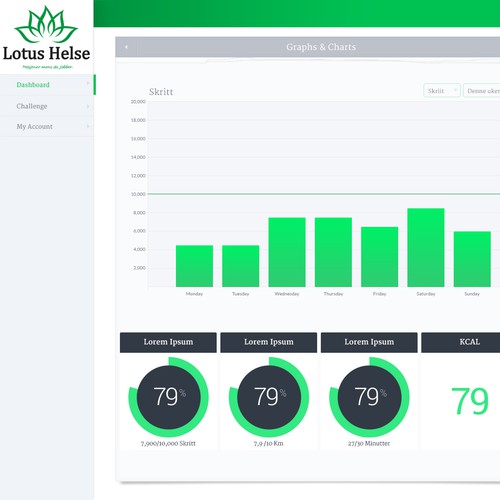Click the green 79 KCAL value
This screenshot has height=500, width=500.
[470, 400]
